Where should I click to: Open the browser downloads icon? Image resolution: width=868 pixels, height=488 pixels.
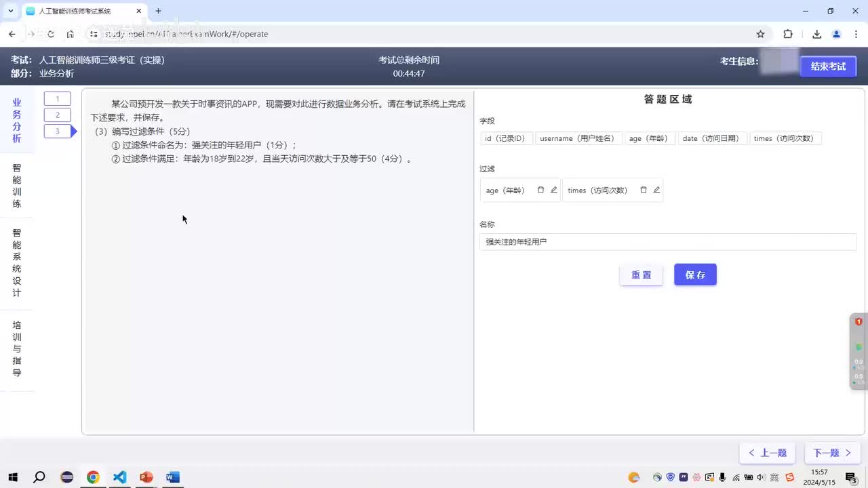click(816, 34)
